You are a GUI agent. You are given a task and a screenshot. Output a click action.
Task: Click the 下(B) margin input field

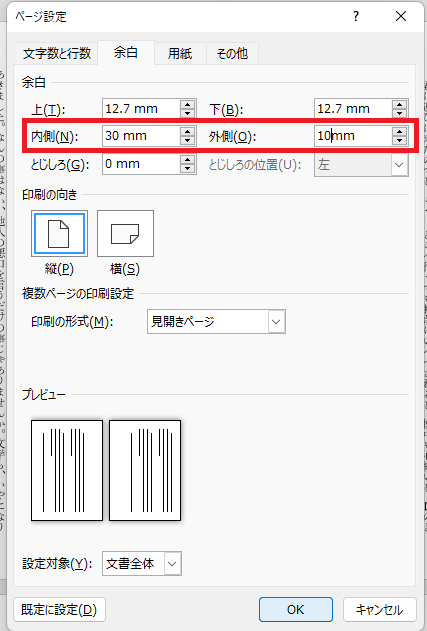tap(353, 109)
